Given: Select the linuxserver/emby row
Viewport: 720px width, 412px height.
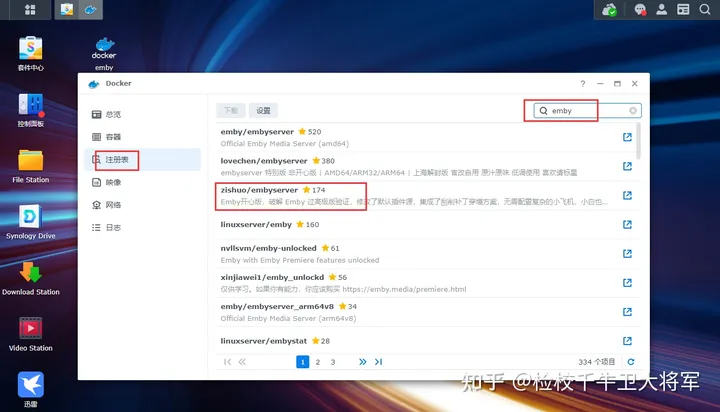Looking at the screenshot, I should coord(426,225).
